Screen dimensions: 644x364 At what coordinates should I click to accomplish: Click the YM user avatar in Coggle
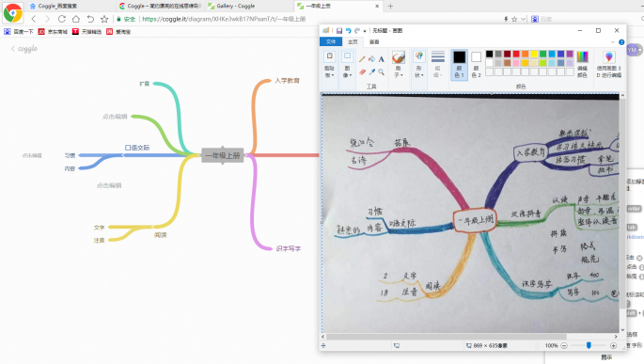[x=633, y=50]
